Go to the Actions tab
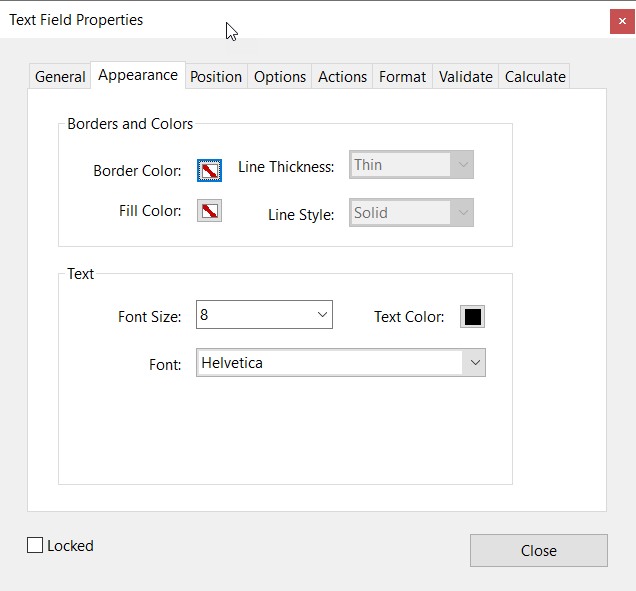 [342, 77]
